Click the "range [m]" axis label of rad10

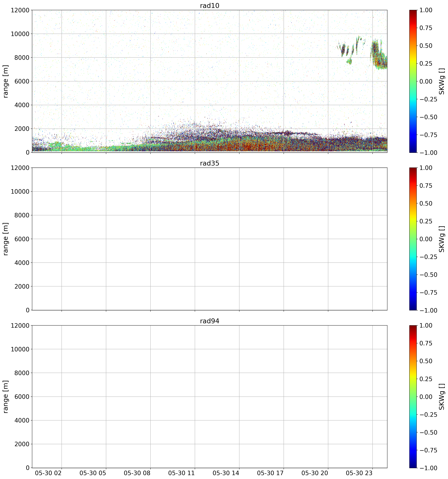tap(5, 81)
